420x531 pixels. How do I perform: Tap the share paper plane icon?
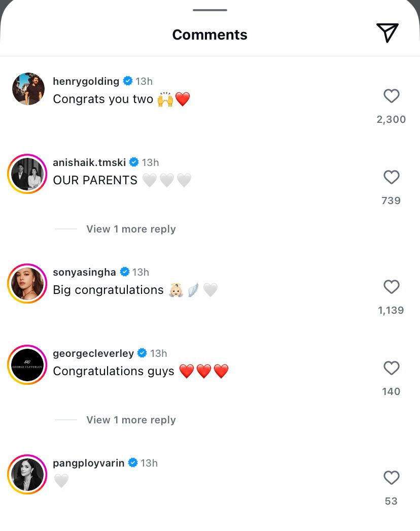click(388, 33)
